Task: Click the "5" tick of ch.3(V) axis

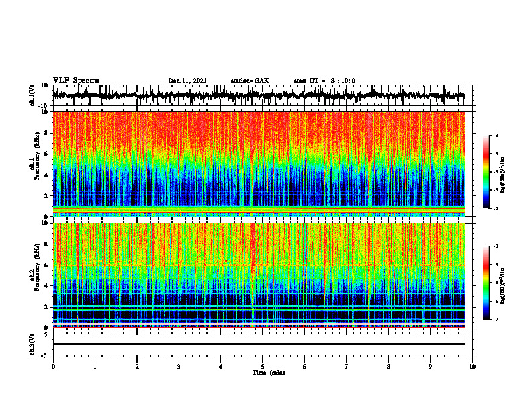Action: point(46,334)
